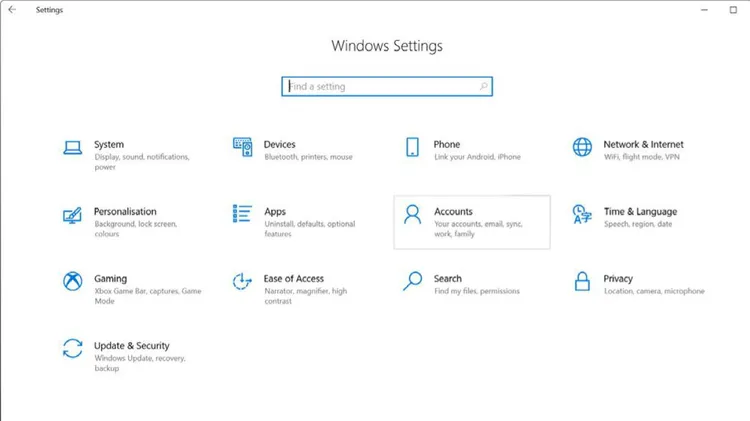Click the Personalisation paintbrush icon
This screenshot has height=421, width=750.
[x=72, y=215]
